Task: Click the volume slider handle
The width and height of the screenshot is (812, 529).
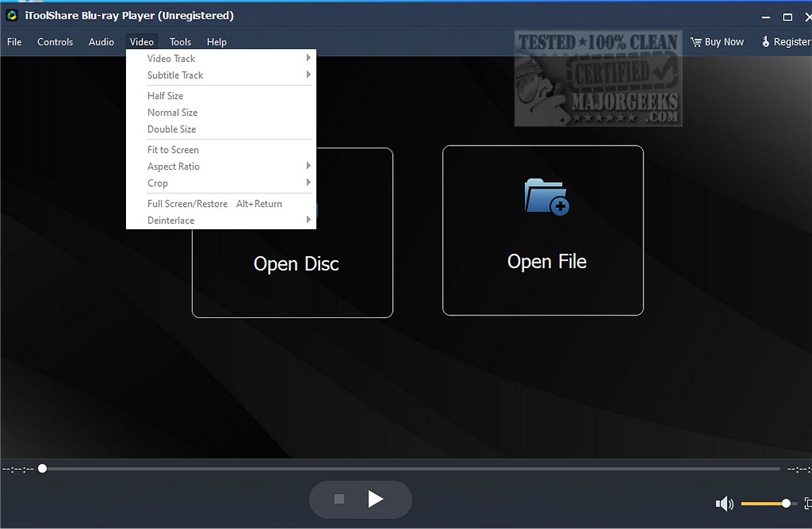Action: (x=786, y=503)
